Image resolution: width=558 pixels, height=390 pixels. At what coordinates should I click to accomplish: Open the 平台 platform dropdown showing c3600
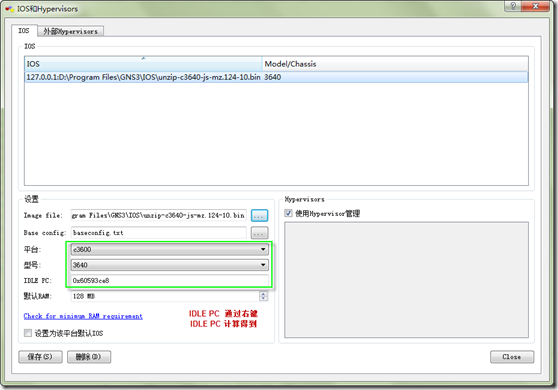tap(169, 249)
